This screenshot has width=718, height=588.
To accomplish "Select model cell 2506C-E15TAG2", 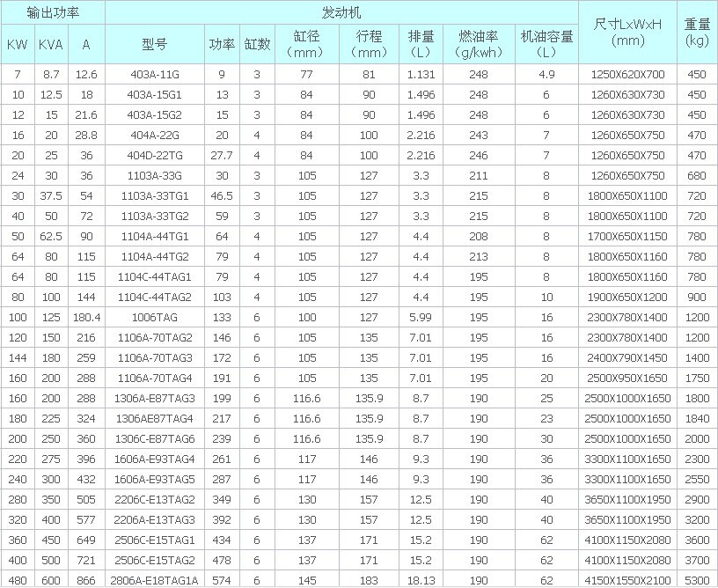I will (x=155, y=560).
